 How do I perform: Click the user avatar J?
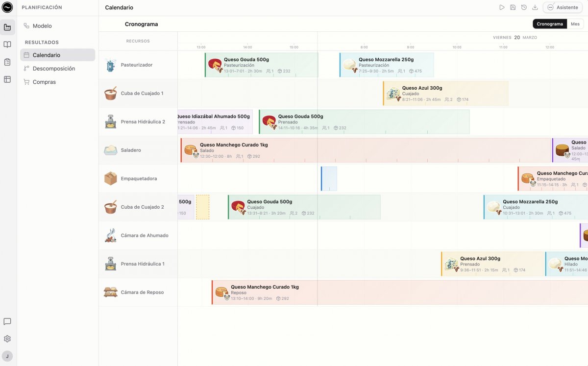click(x=7, y=356)
